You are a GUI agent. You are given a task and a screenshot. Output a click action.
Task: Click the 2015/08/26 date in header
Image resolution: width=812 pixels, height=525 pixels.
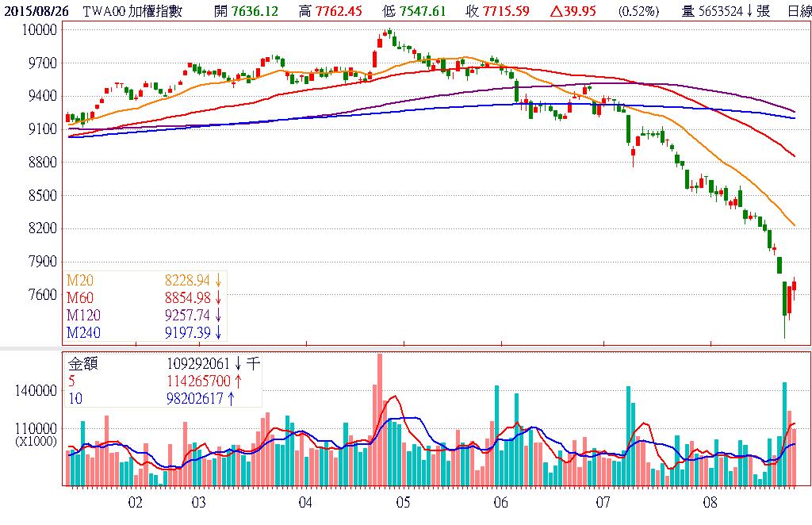[x=34, y=11]
